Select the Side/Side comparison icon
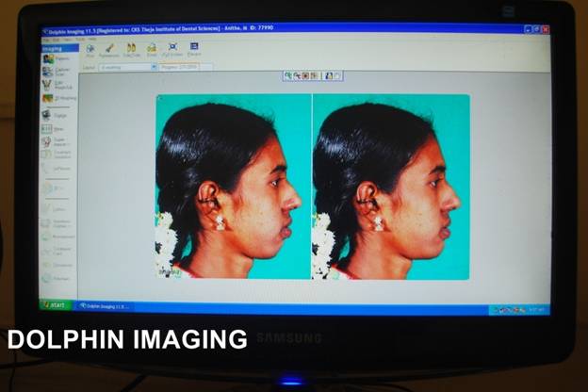 click(x=132, y=51)
